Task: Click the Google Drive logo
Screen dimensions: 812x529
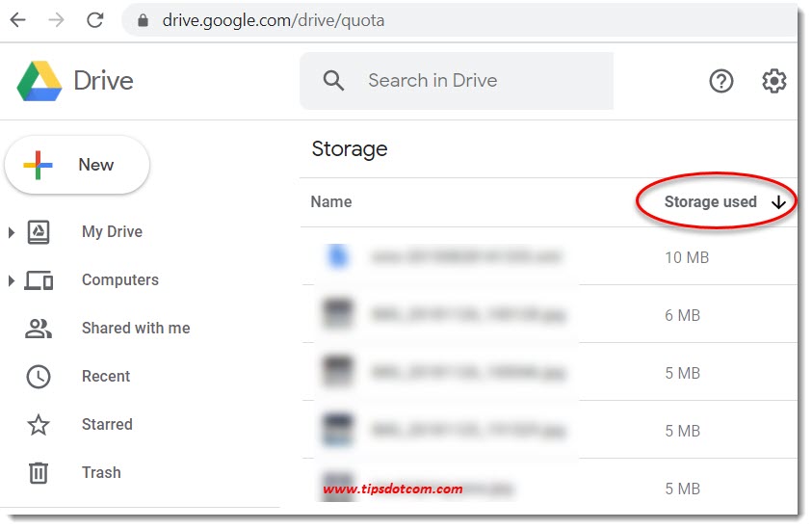Action: 39,81
